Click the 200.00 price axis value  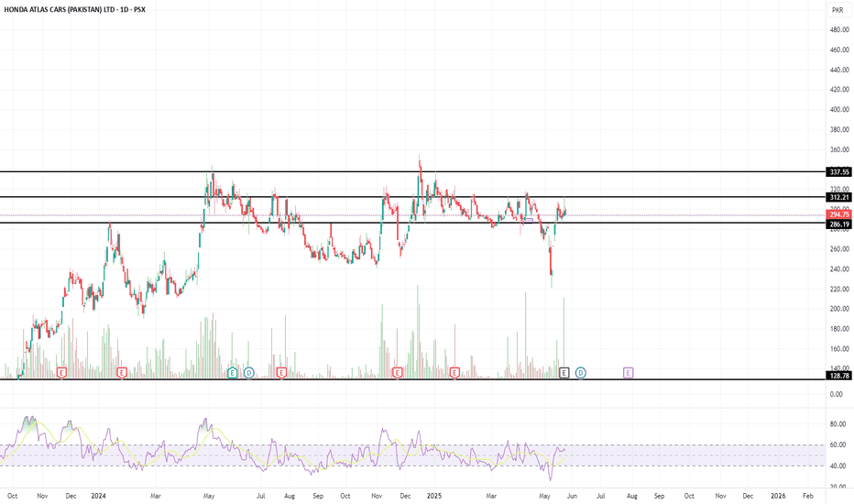click(839, 309)
